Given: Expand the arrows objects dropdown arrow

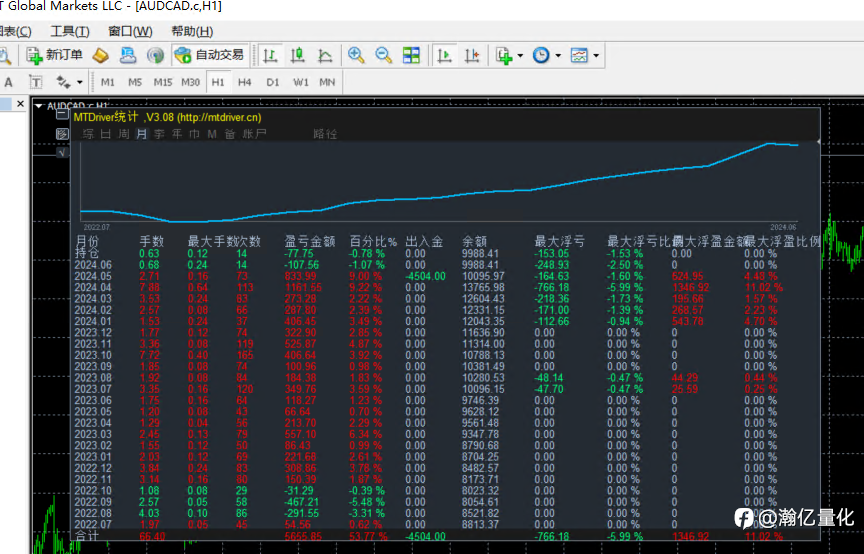Looking at the screenshot, I should [x=80, y=83].
